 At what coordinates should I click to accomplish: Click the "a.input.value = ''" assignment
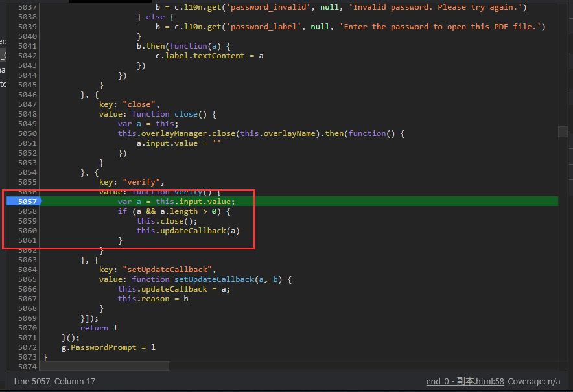coord(179,143)
